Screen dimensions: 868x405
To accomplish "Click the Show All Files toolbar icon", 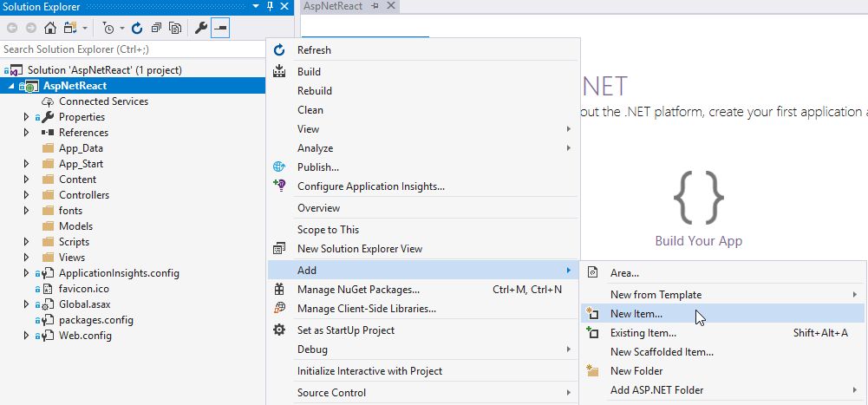I will coord(175,28).
